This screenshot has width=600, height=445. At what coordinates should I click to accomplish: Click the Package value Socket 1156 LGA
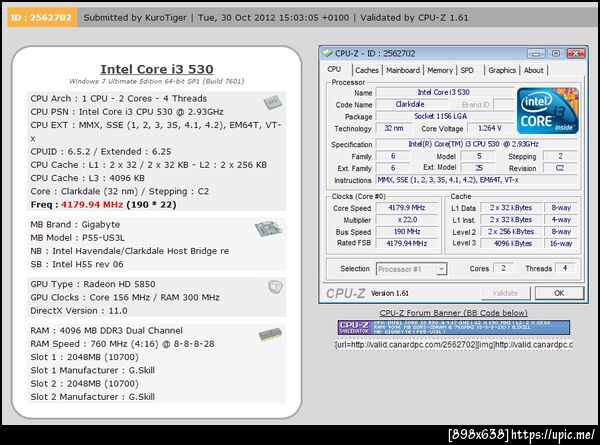click(x=444, y=116)
